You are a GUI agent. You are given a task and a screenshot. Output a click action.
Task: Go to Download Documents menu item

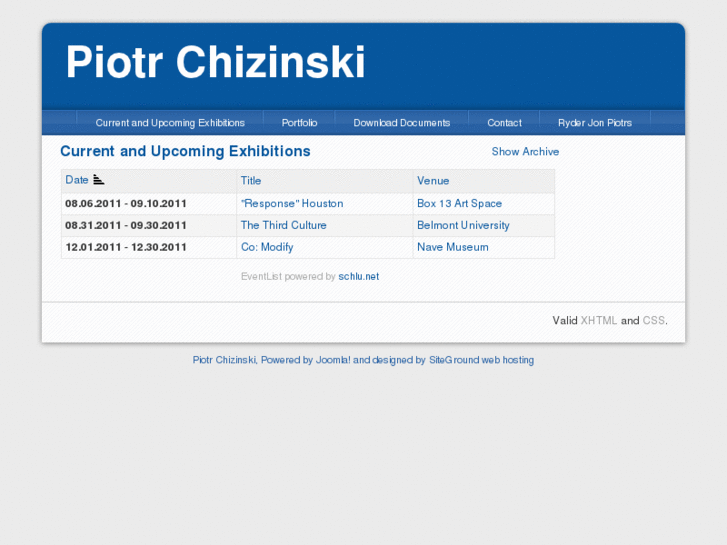tap(402, 123)
